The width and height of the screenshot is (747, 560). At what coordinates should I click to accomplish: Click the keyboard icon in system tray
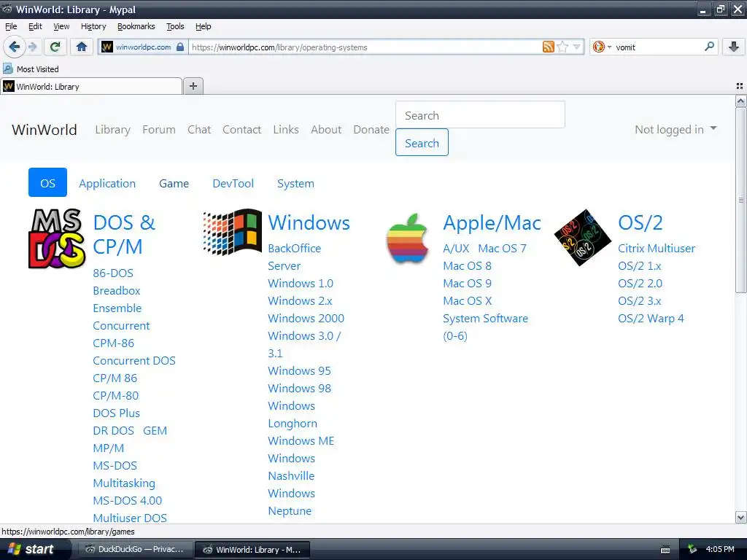[x=665, y=550]
